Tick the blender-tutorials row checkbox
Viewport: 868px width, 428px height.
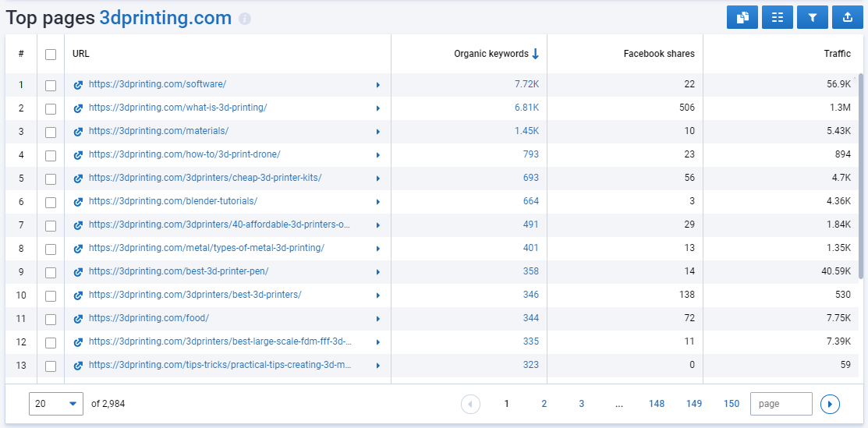[x=51, y=202]
